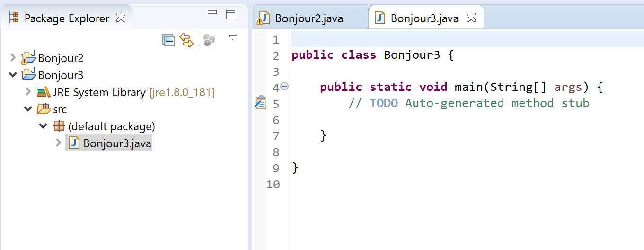Click the TODO task marker on line 5
This screenshot has height=250, width=644.
tap(260, 103)
